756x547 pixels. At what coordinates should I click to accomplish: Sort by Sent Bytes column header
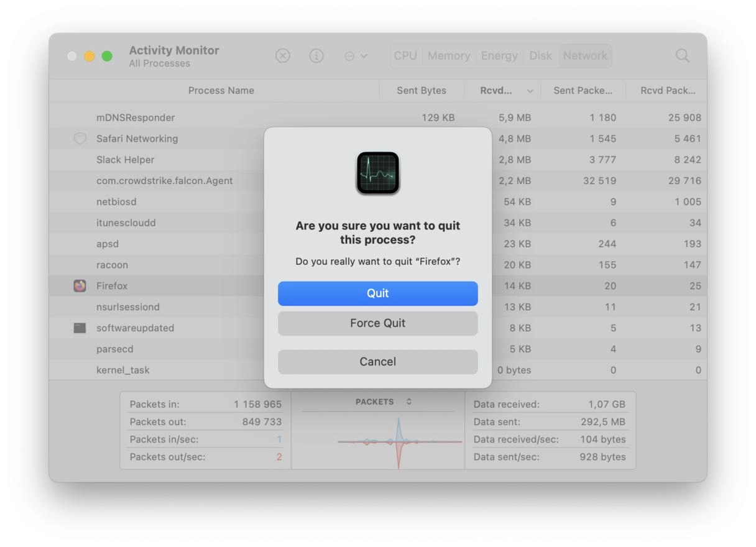coord(422,91)
